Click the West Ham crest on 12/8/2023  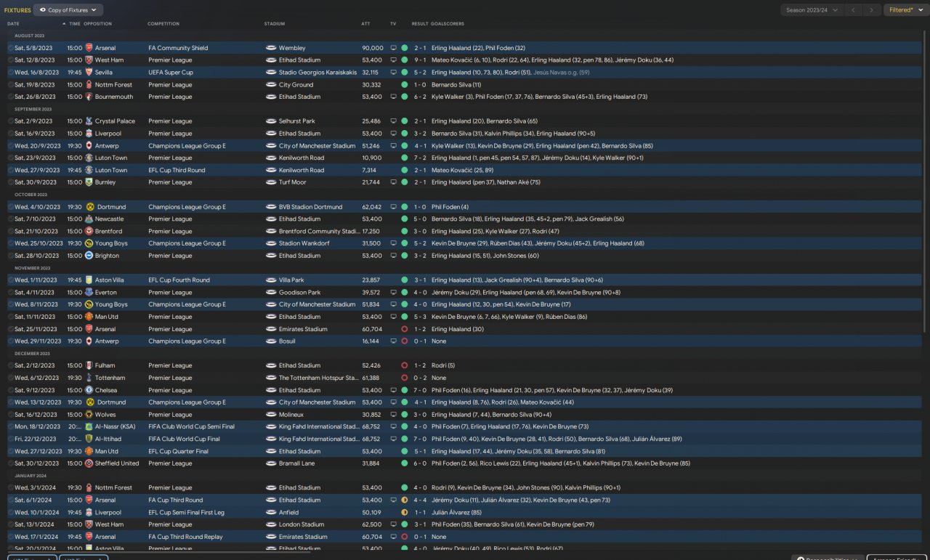[89, 60]
